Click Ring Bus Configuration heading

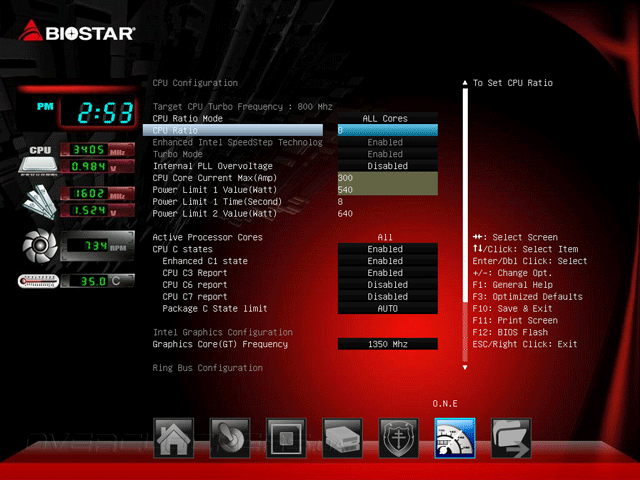208,368
